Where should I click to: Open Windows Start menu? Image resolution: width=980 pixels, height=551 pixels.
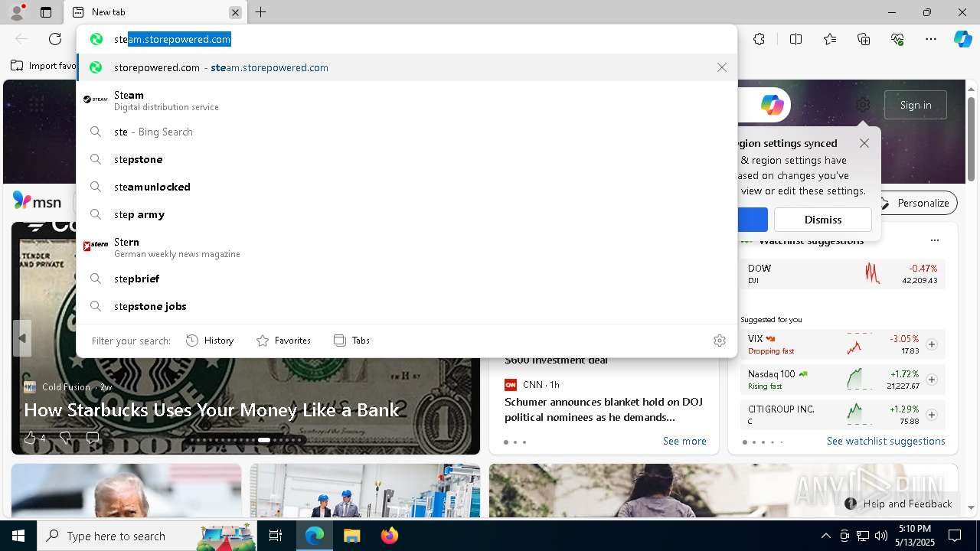(18, 536)
